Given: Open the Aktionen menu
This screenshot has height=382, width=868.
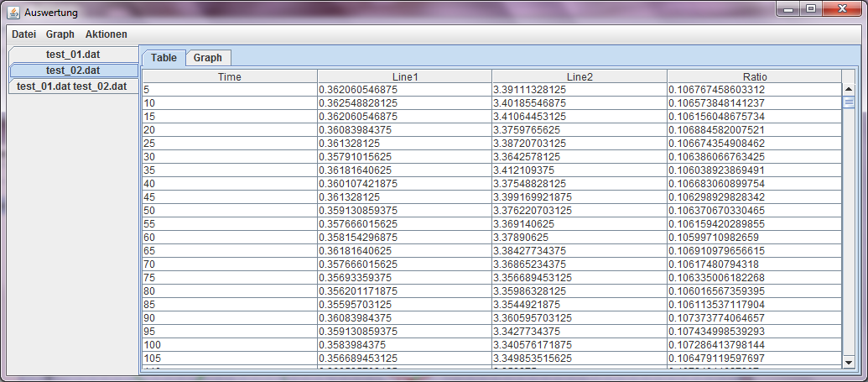Looking at the screenshot, I should coord(107,34).
